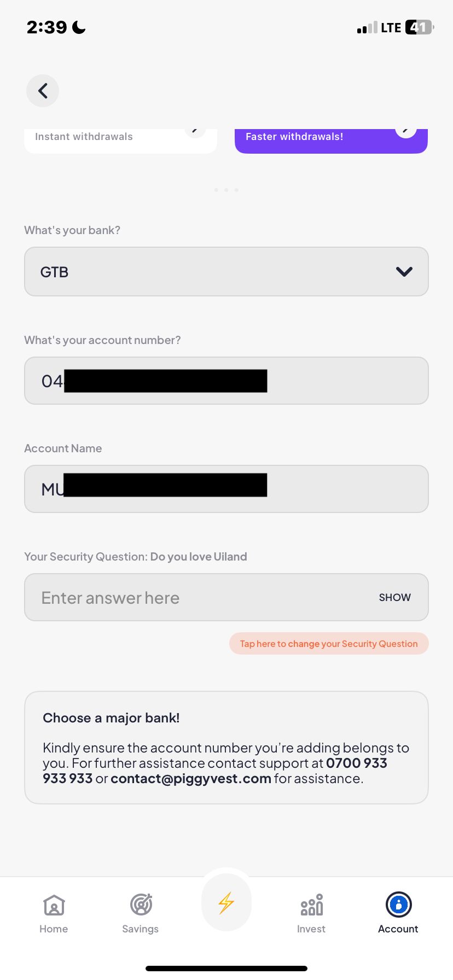Tap here to change your Security Question

tap(329, 644)
